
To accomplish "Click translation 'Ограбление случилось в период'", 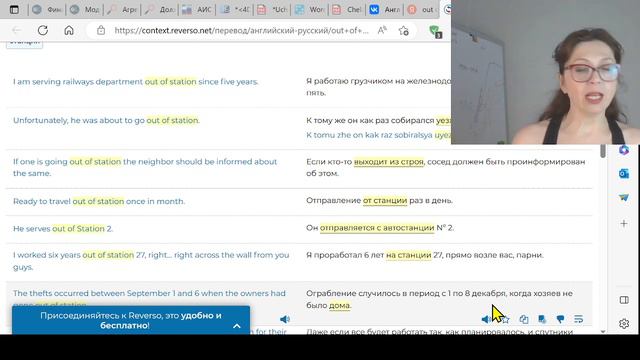I will 440,299.
